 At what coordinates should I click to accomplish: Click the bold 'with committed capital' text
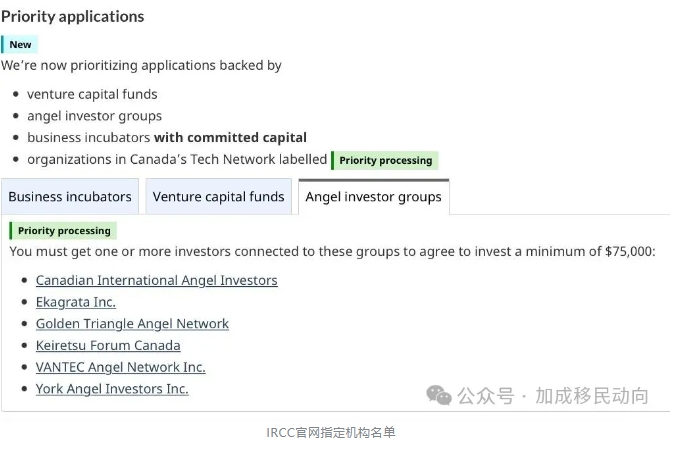coord(230,137)
